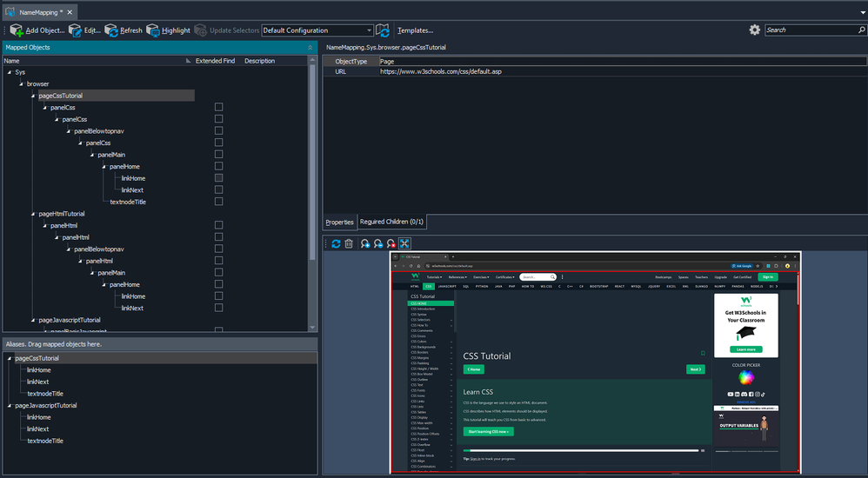Click the settings gear icon
Viewport: 868px width, 478px height.
click(755, 30)
